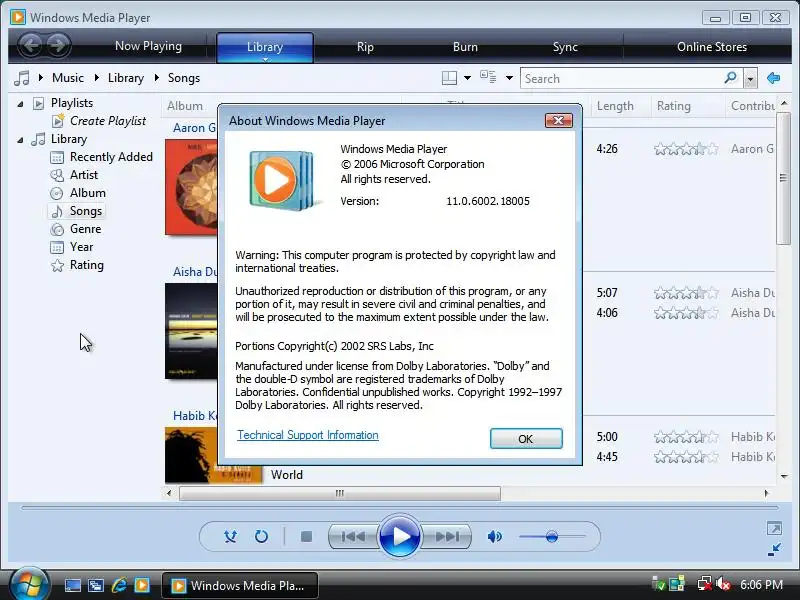Select Playlists in the navigation tree
This screenshot has height=600, width=800.
72,103
